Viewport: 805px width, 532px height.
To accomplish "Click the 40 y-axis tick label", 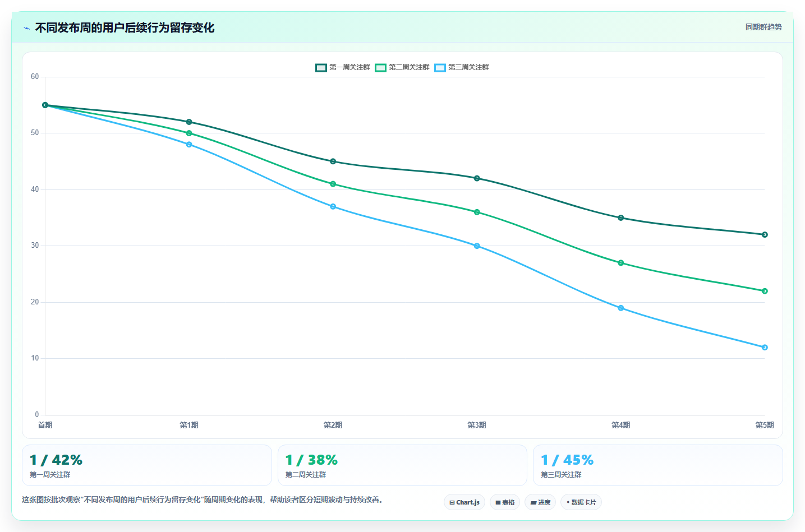I will point(35,189).
